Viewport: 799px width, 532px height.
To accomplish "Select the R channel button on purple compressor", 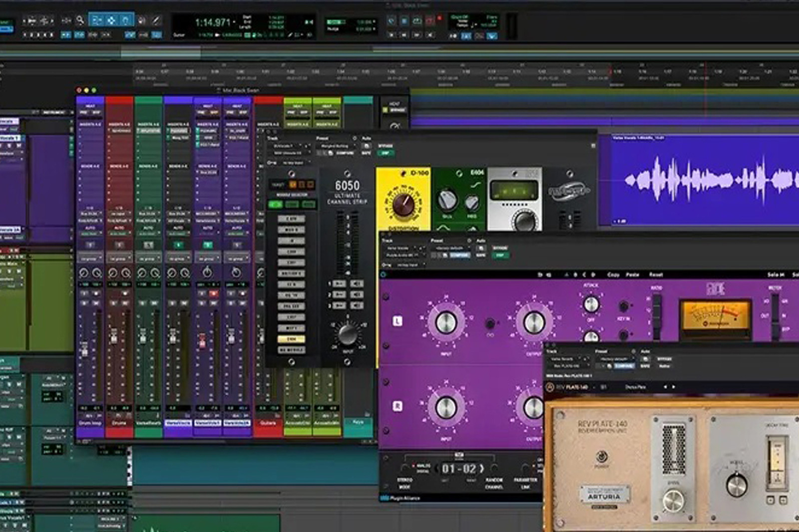I will (x=398, y=406).
